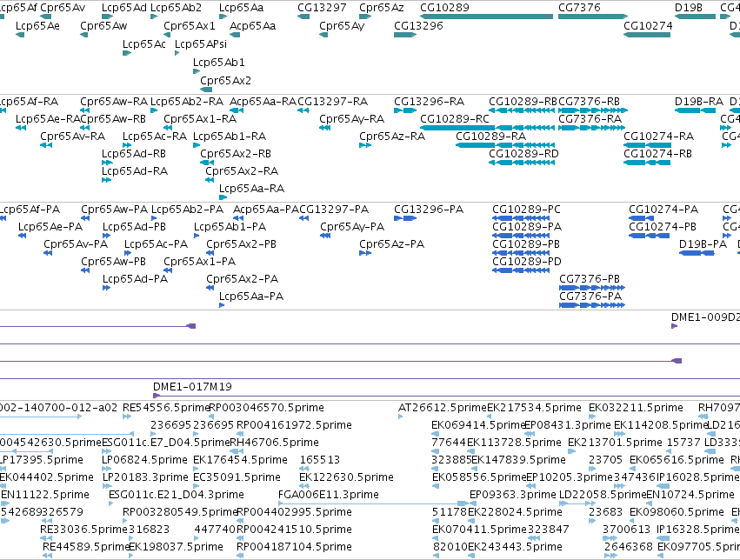Click the Cpr65Ax2 gene label

coord(225,80)
